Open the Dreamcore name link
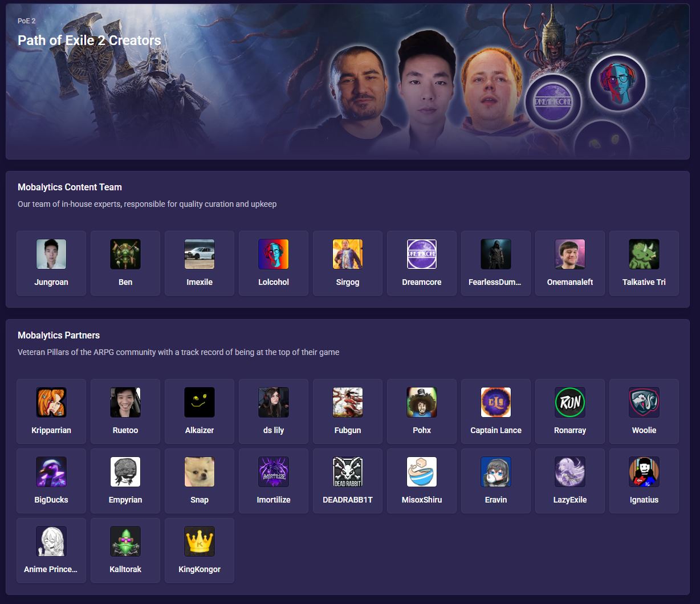The height and width of the screenshot is (604, 700). (x=422, y=282)
